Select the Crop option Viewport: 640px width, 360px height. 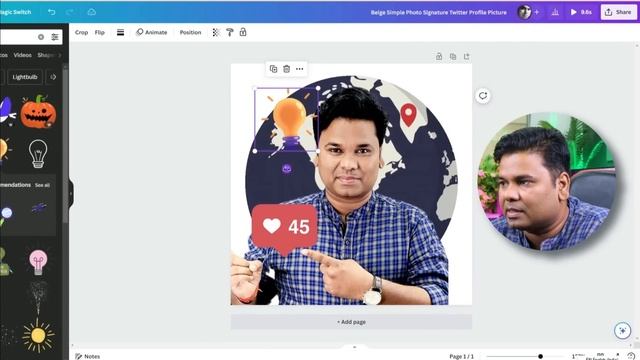tap(81, 32)
